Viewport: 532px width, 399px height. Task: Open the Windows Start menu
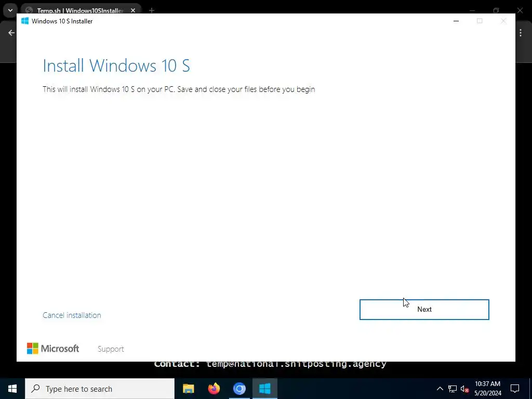pos(12,389)
